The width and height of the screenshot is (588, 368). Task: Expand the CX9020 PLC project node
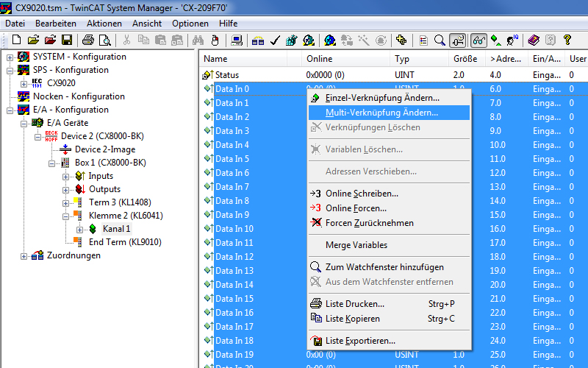[24, 83]
